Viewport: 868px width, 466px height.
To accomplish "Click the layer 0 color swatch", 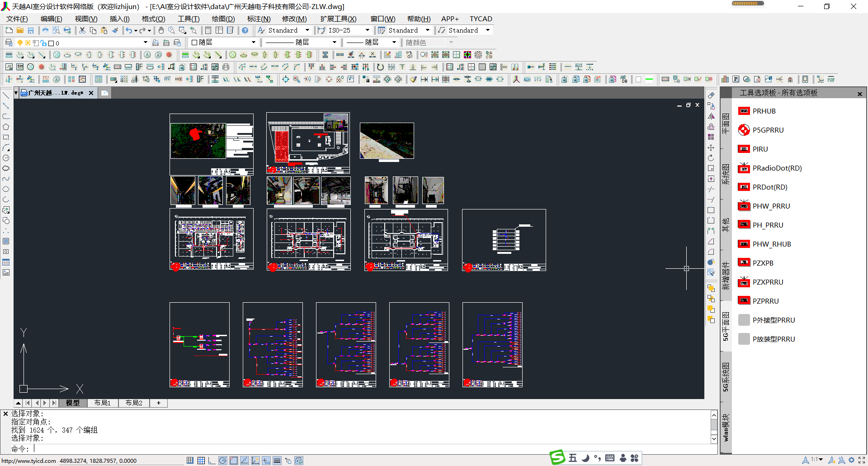I will [x=51, y=43].
